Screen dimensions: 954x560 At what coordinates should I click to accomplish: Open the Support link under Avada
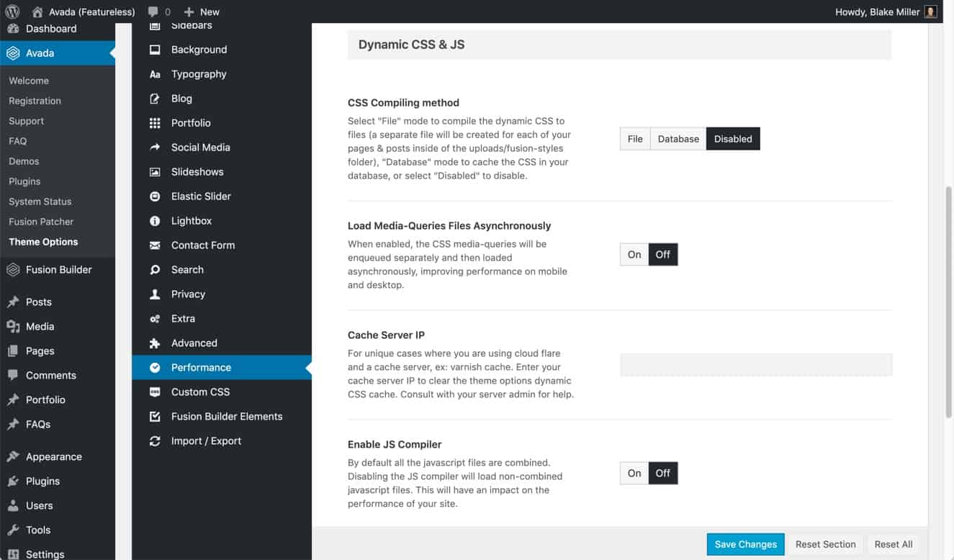26,121
